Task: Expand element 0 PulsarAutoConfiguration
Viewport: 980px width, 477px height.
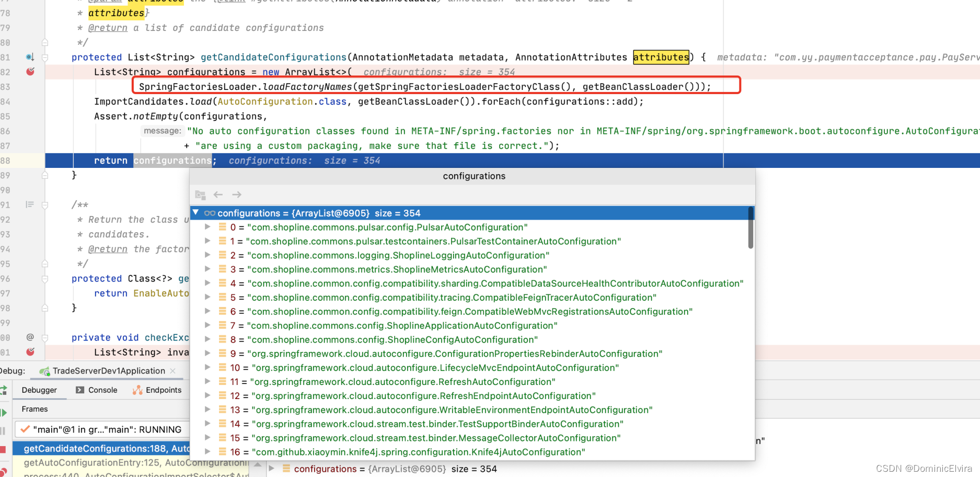Action: [x=207, y=227]
